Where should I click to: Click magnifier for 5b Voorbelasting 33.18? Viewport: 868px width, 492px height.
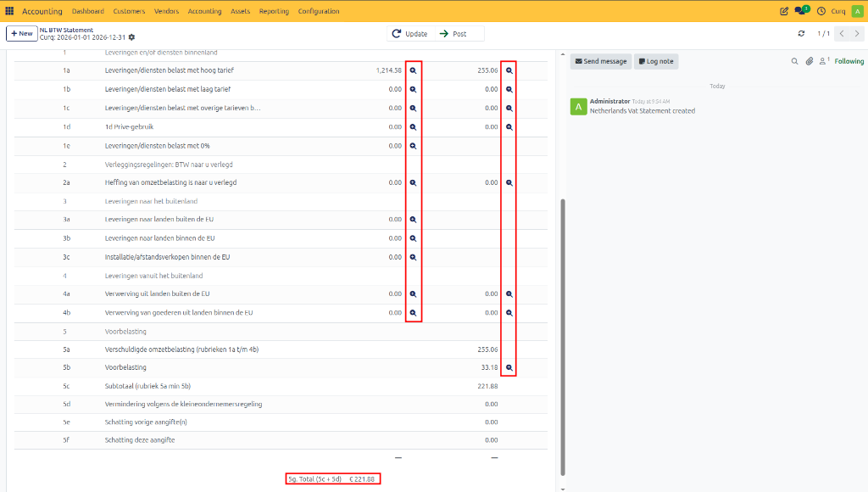(509, 367)
